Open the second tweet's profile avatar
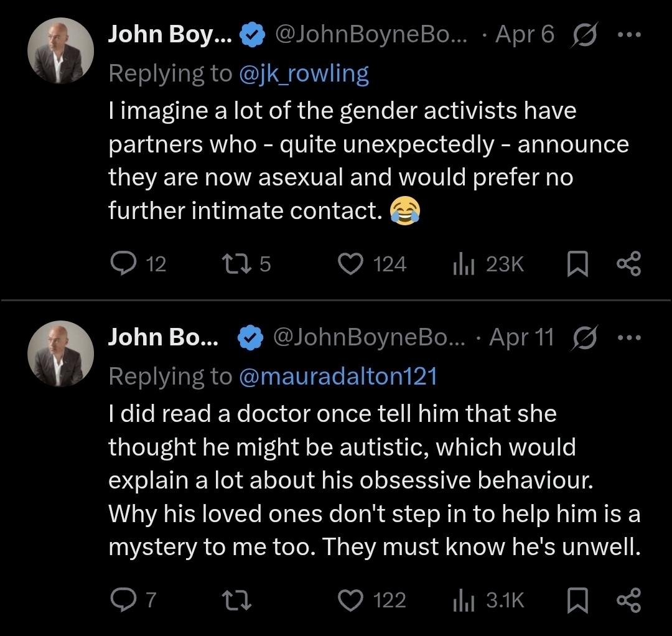The width and height of the screenshot is (672, 636). 60,353
